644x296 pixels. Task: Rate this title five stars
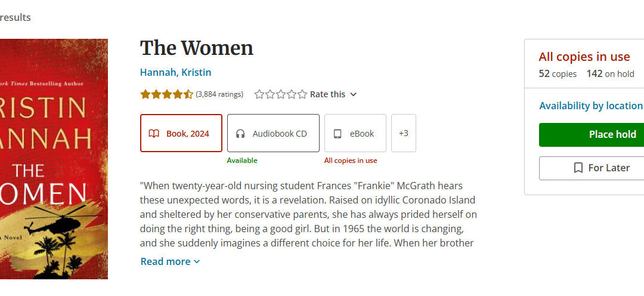[x=302, y=94]
